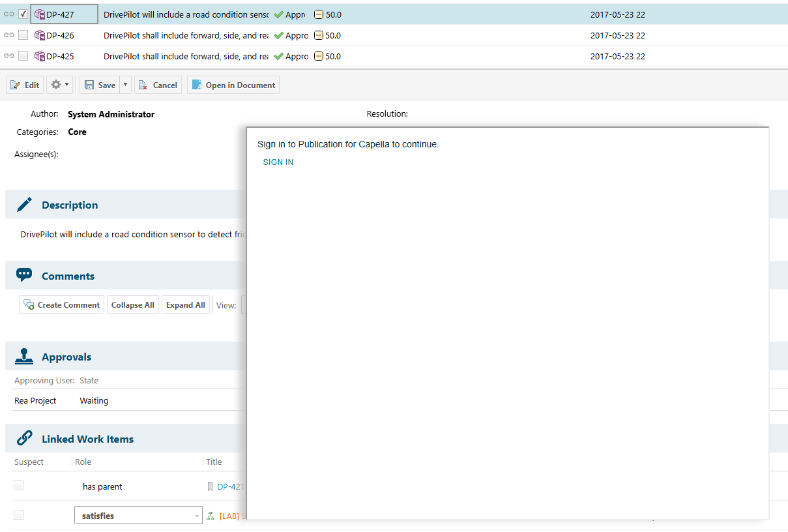Click the Rea Project approving user

point(35,400)
